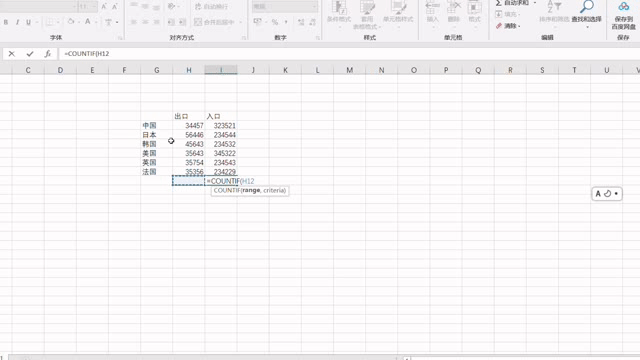This screenshot has width=640, height=360.
Task: Click the decrease font size icon
Action: [115, 7]
